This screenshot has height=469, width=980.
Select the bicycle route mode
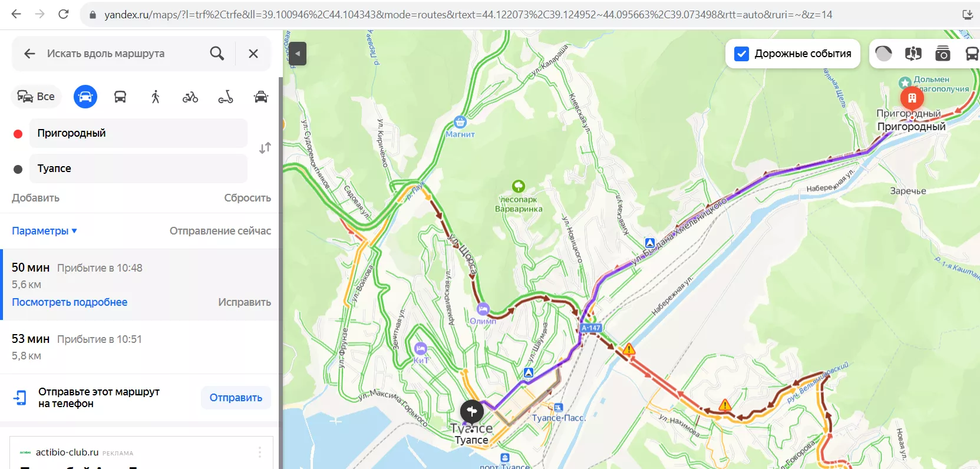(190, 97)
